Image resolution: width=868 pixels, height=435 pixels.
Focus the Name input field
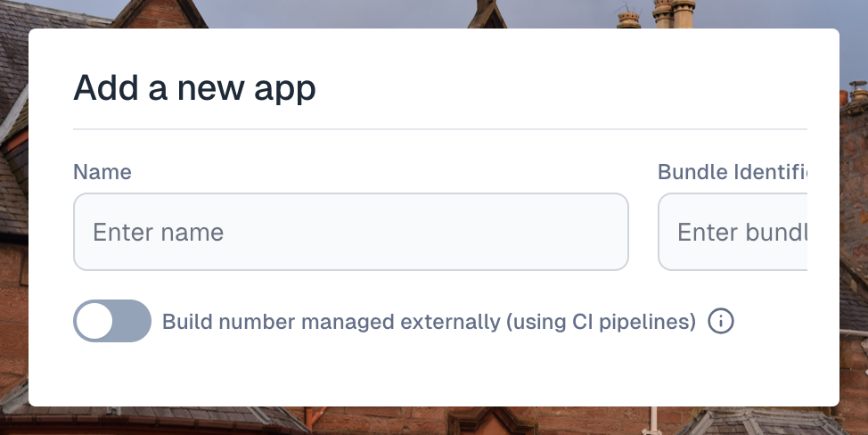tap(351, 232)
